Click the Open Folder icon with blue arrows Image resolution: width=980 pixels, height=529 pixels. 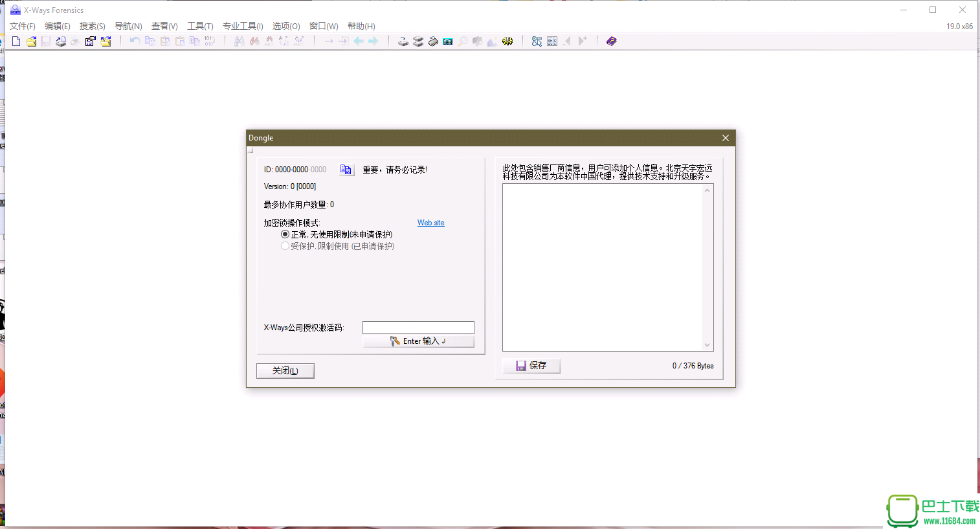tap(106, 41)
